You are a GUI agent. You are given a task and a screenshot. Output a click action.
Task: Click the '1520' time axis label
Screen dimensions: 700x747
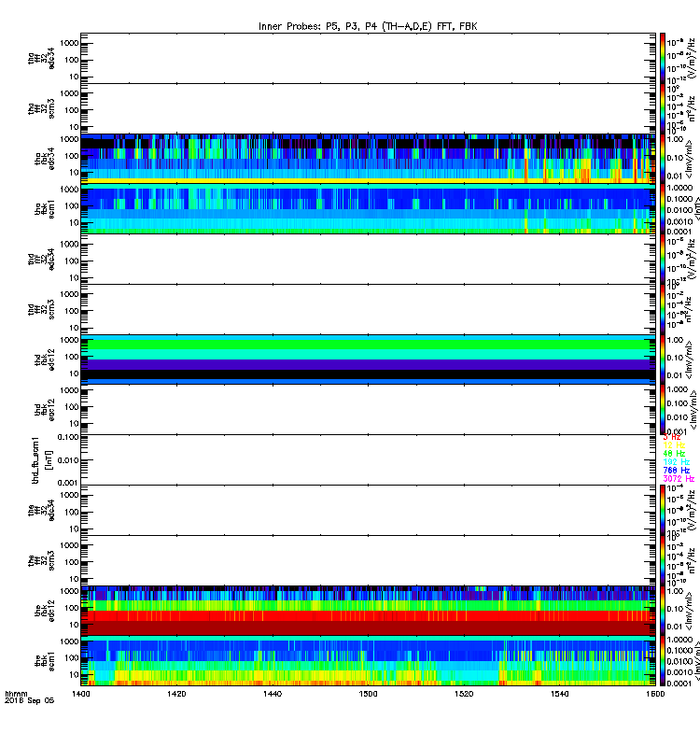tap(464, 694)
